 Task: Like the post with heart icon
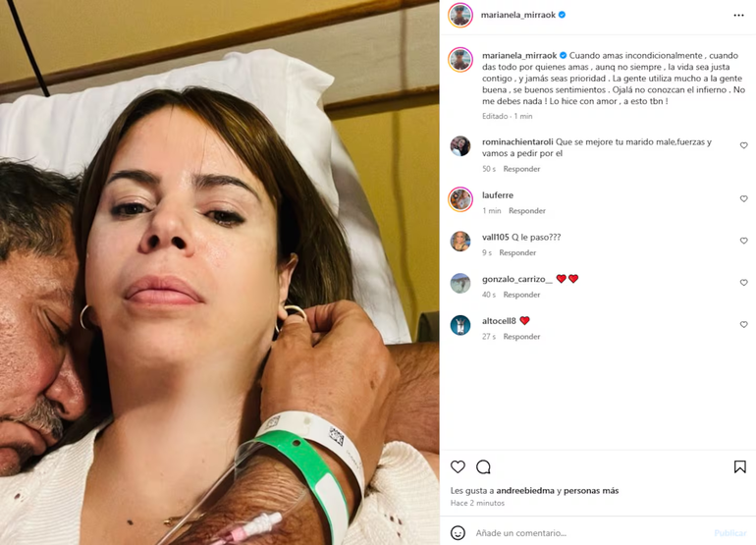tap(458, 466)
